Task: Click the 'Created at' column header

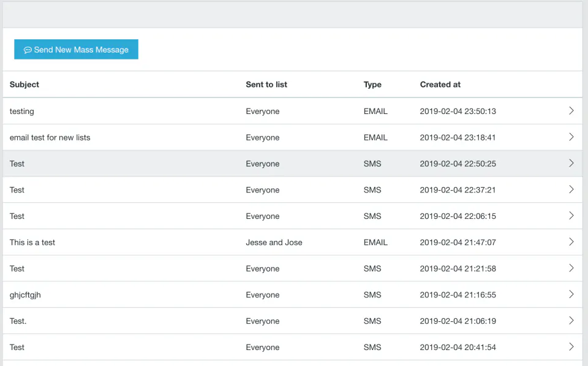Action: pyautogui.click(x=440, y=84)
